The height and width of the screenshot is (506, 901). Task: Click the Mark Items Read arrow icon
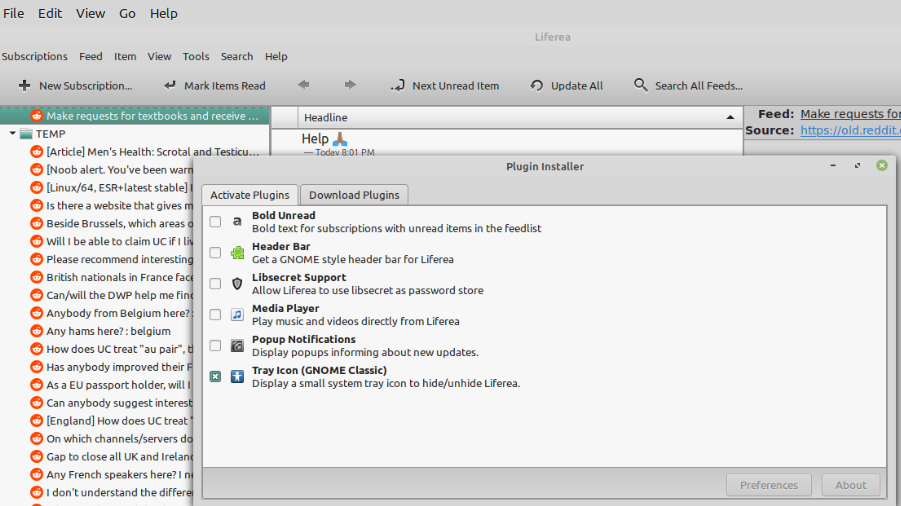(170, 86)
